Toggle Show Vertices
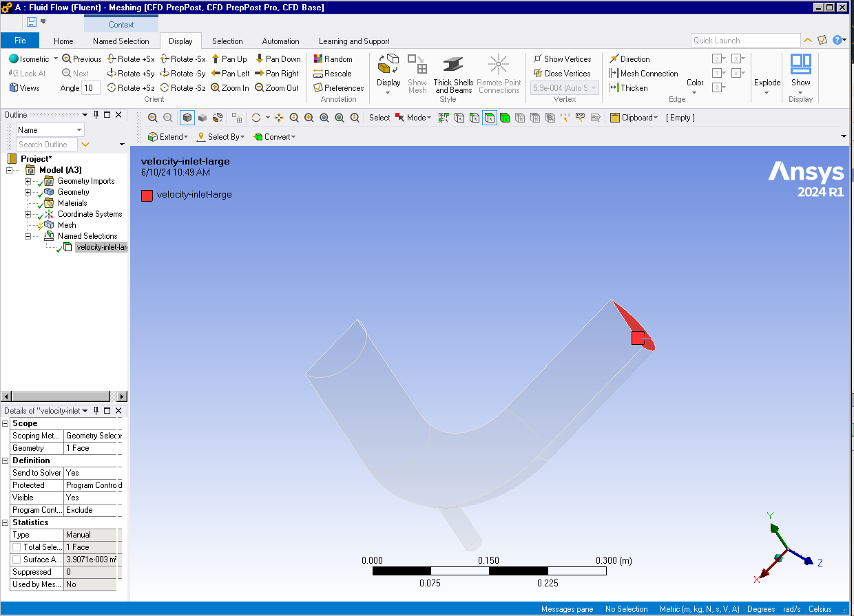Viewport: 854px width, 616px height. 565,59
